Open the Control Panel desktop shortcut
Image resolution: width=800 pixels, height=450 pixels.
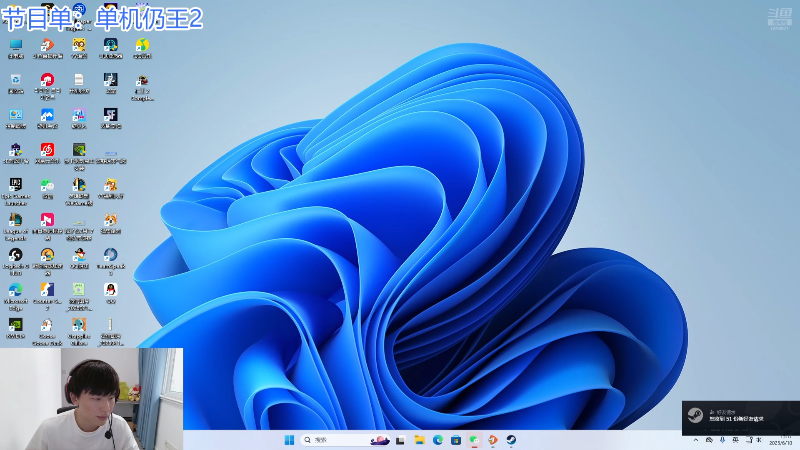pos(16,118)
